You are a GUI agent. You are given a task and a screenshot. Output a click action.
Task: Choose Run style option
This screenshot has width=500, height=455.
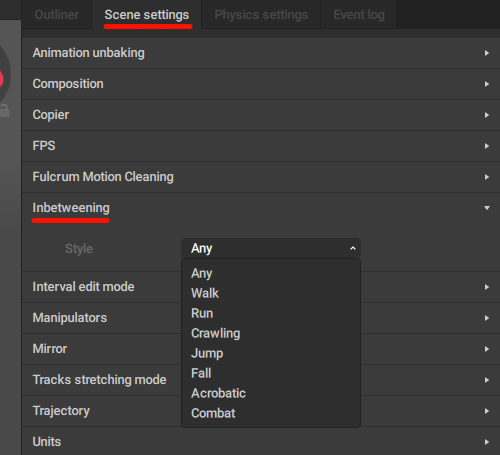point(271,313)
